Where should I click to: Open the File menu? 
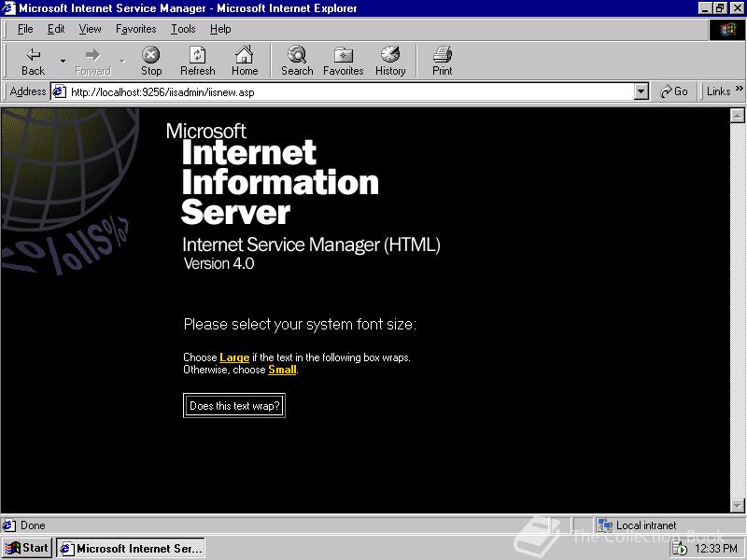click(x=25, y=29)
